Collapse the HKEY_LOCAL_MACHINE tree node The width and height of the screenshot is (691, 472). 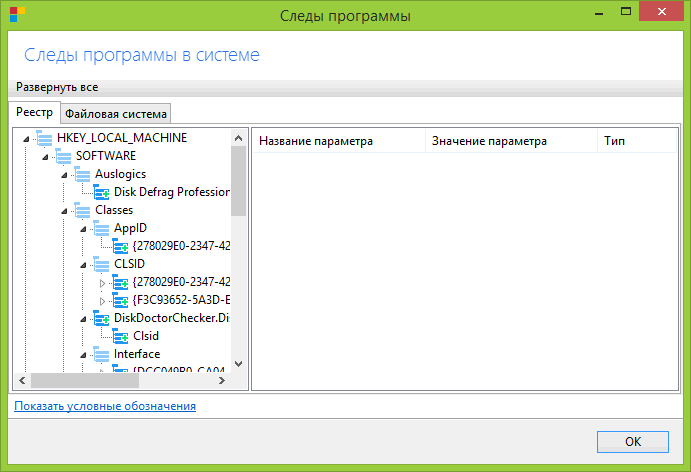point(25,139)
